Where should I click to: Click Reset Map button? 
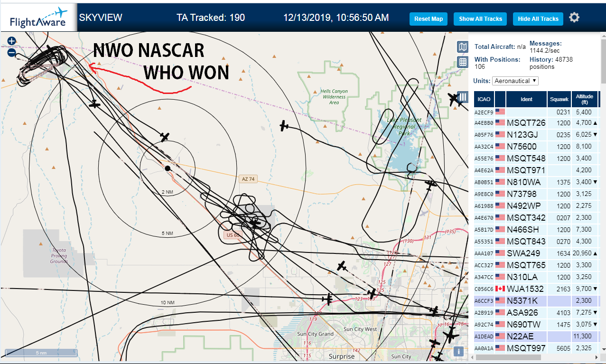point(429,19)
